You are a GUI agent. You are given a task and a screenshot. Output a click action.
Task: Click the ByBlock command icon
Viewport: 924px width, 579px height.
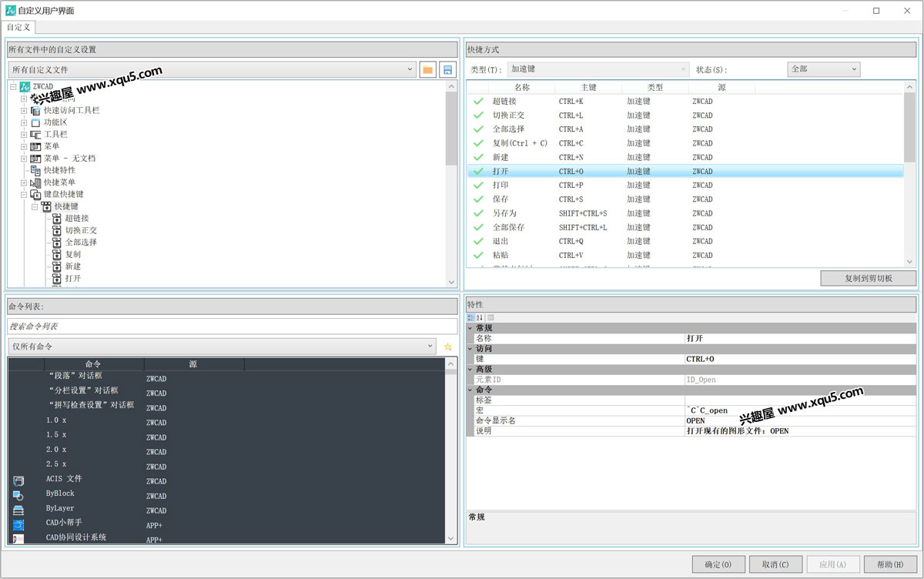pos(18,495)
